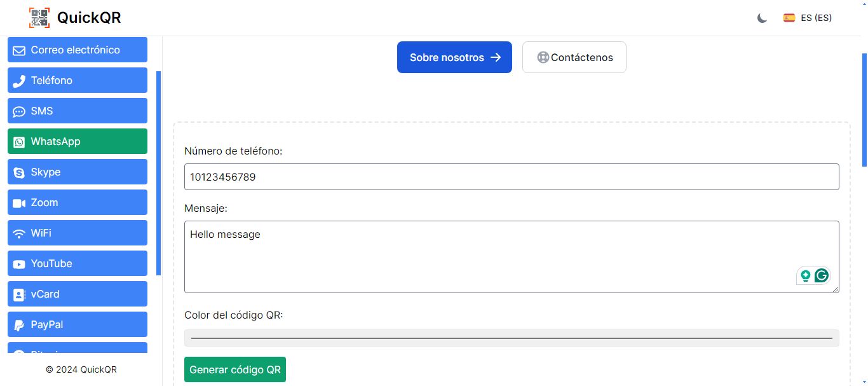
Task: Click the Contáctenos button
Action: point(574,57)
